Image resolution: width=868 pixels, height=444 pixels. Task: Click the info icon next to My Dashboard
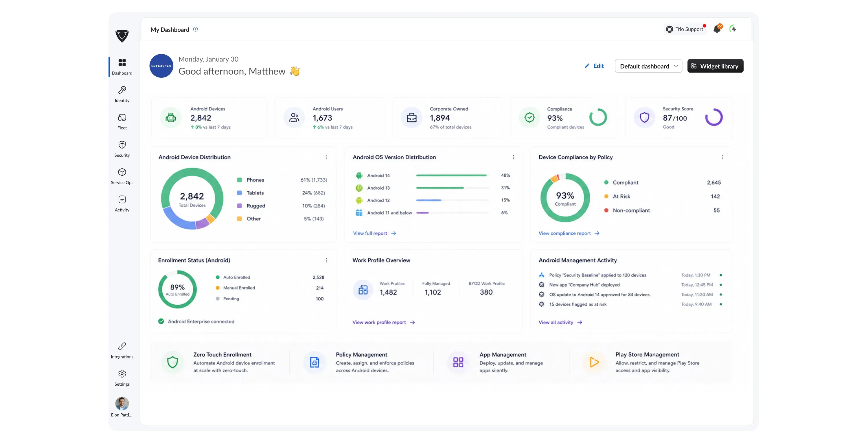point(195,29)
